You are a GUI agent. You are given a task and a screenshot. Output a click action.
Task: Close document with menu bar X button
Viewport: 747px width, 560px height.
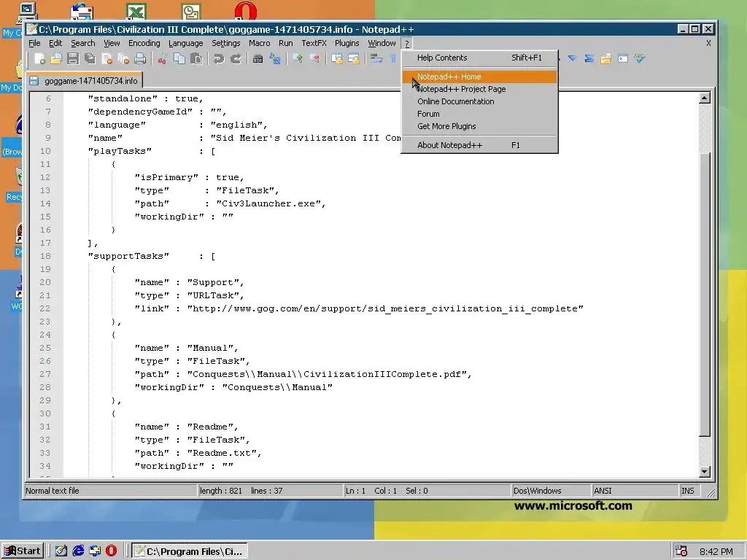[x=708, y=43]
